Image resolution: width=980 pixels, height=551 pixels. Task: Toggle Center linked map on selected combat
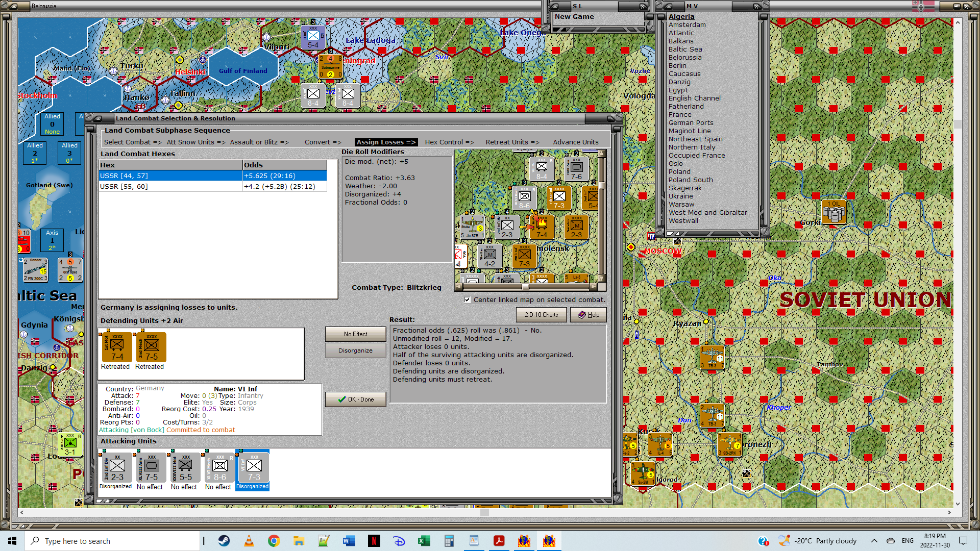tap(468, 300)
